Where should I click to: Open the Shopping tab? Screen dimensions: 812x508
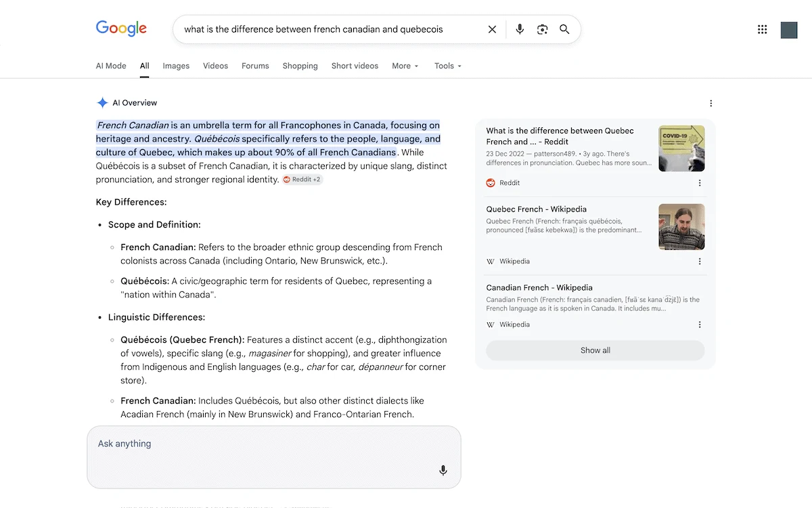pos(300,66)
